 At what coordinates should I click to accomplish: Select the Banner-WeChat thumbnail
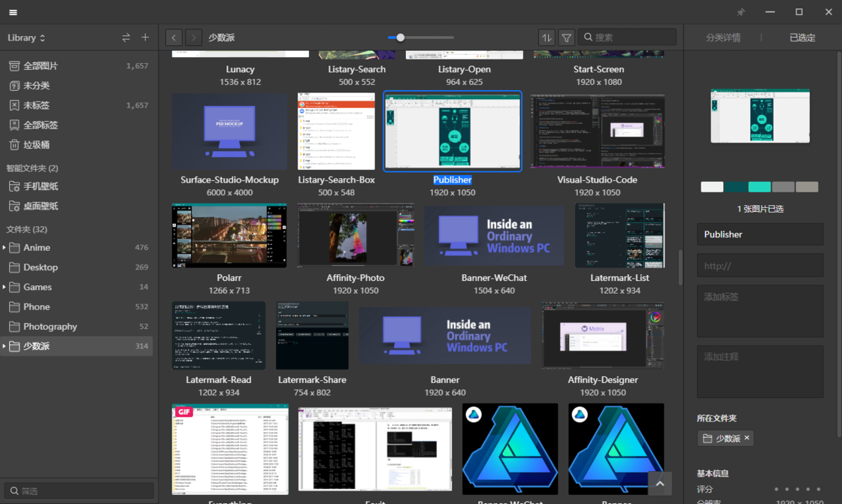coord(494,236)
